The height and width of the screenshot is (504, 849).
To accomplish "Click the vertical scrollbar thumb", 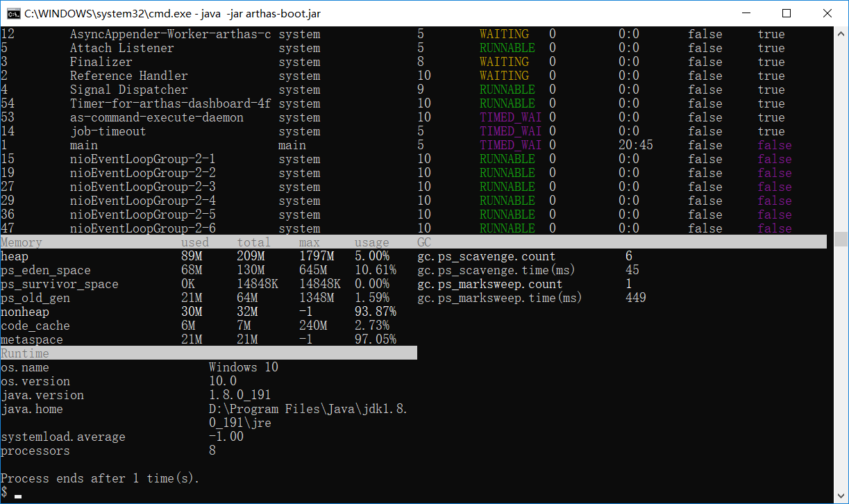I will point(841,240).
